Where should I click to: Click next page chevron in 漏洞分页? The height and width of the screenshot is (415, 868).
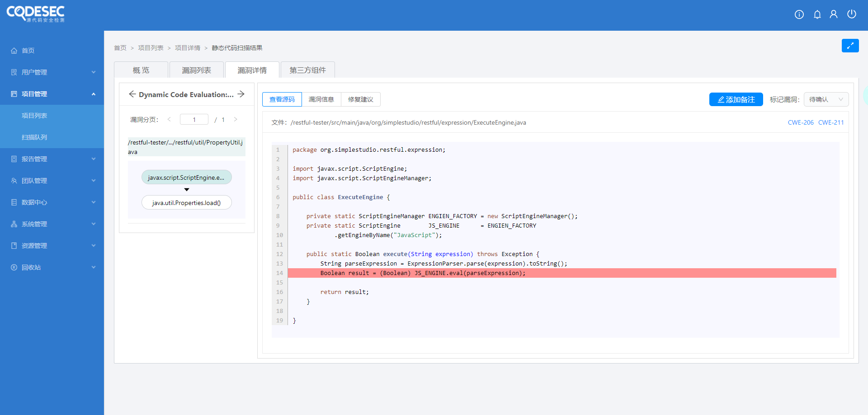[236, 119]
